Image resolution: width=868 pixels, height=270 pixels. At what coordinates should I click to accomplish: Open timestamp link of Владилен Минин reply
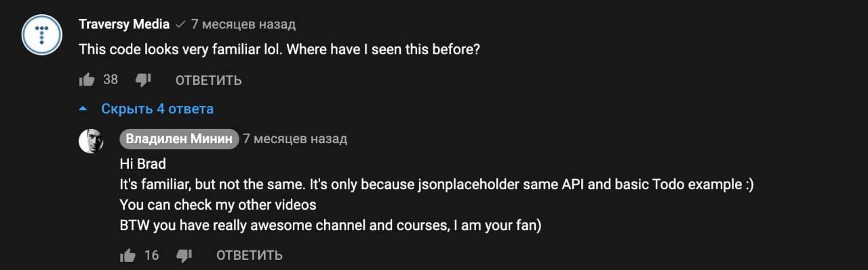click(x=295, y=139)
